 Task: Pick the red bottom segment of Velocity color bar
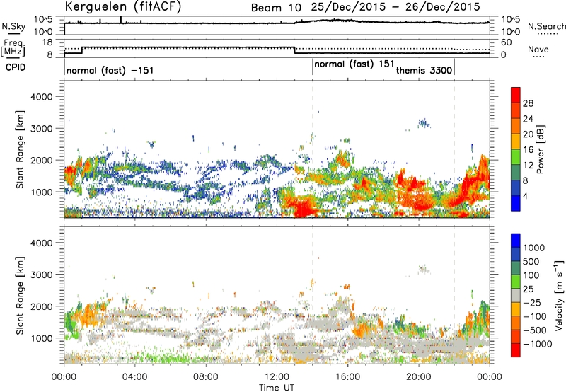coord(516,350)
